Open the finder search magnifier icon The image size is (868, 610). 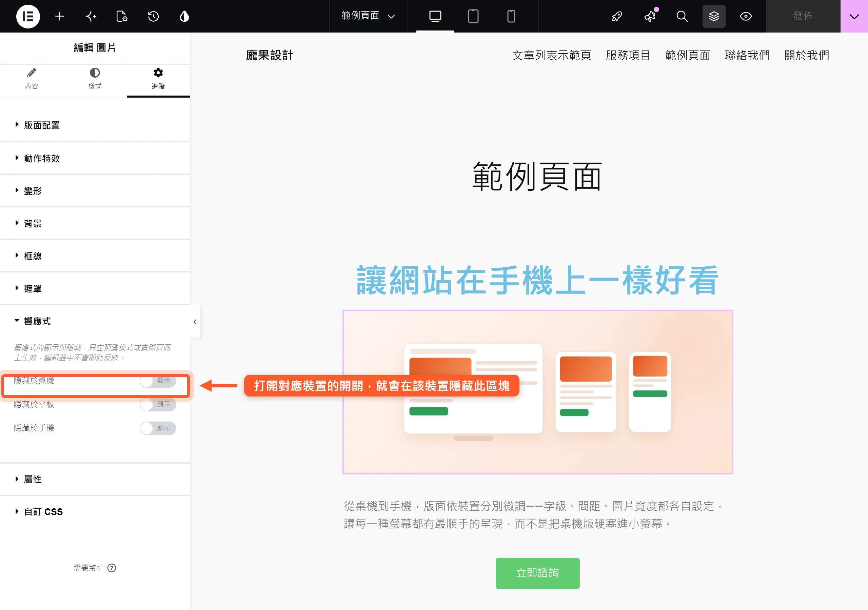(x=682, y=16)
